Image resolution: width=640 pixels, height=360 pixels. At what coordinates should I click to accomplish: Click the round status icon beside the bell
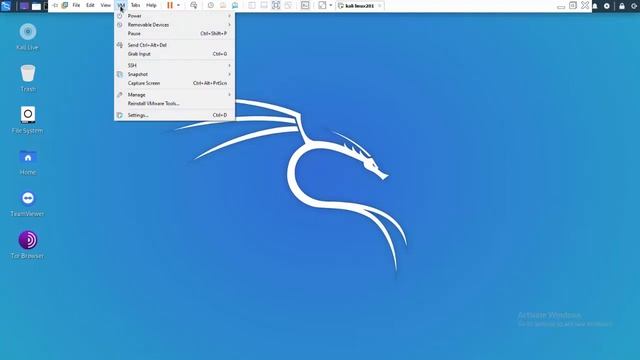click(x=607, y=6)
